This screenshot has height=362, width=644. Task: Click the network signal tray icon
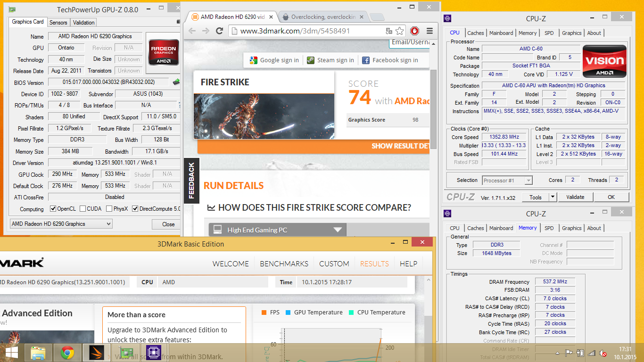pos(592,353)
